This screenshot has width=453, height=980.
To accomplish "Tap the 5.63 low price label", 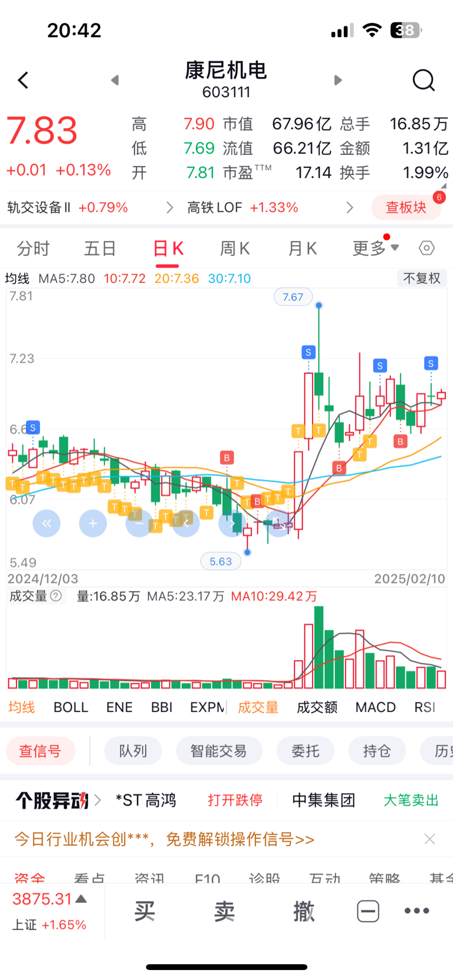I will tap(221, 562).
